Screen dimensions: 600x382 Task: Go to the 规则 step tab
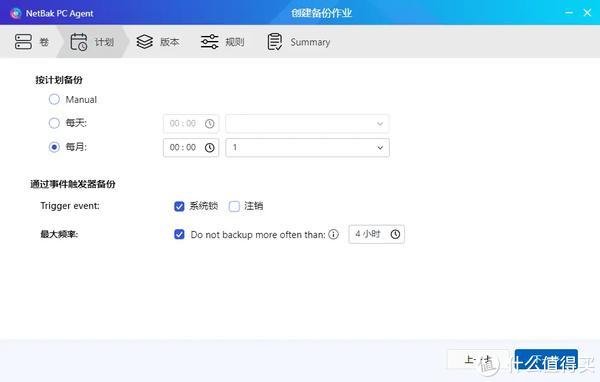[x=223, y=42]
